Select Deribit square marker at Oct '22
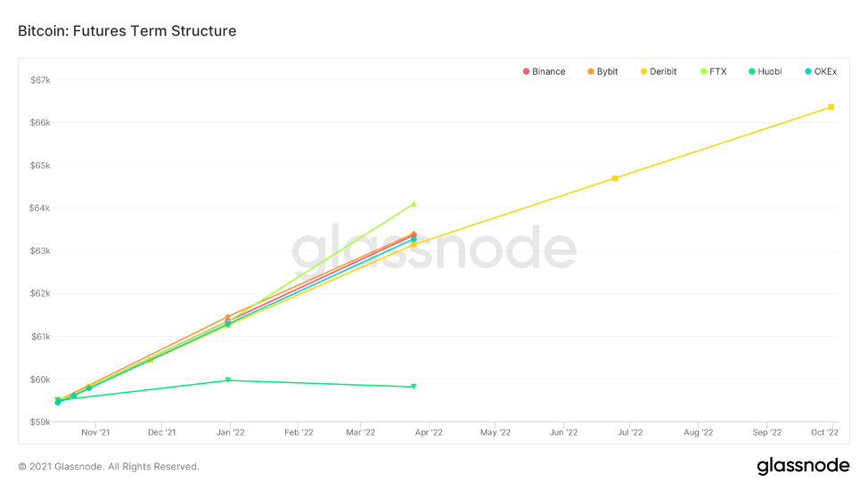This screenshot has height=490, width=868. (x=831, y=107)
